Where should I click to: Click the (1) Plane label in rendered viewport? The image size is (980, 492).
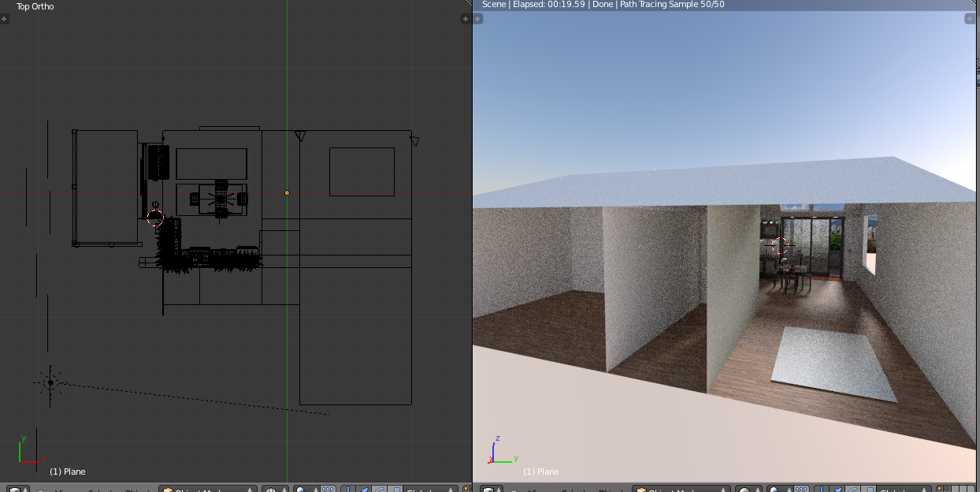[541, 471]
